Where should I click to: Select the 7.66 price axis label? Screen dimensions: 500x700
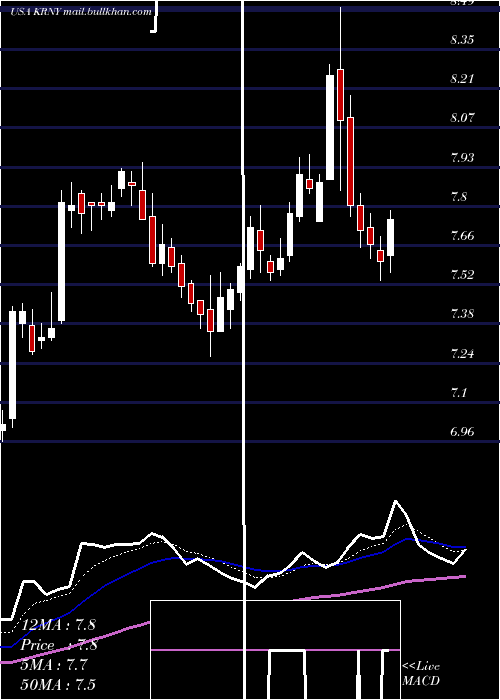462,235
